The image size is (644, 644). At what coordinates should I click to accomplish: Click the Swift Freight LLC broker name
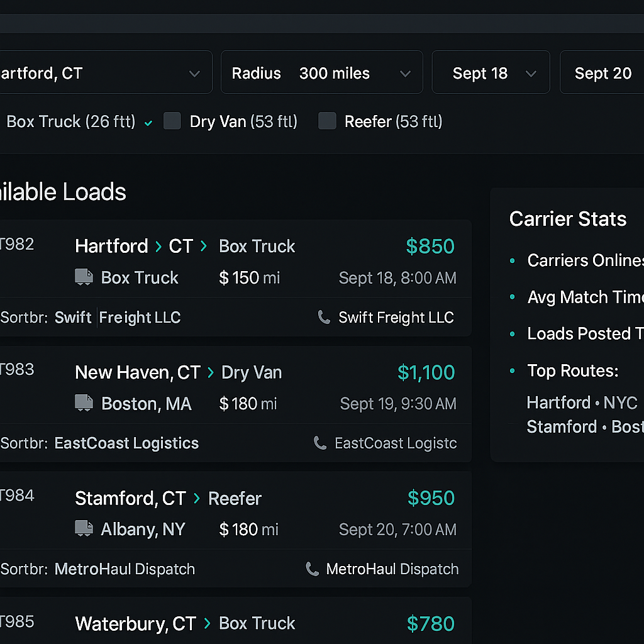[118, 318]
